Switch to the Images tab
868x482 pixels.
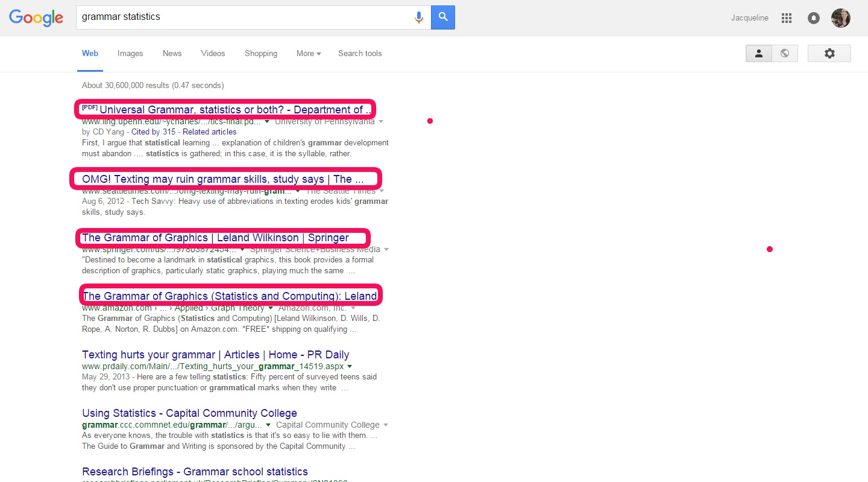pyautogui.click(x=130, y=54)
